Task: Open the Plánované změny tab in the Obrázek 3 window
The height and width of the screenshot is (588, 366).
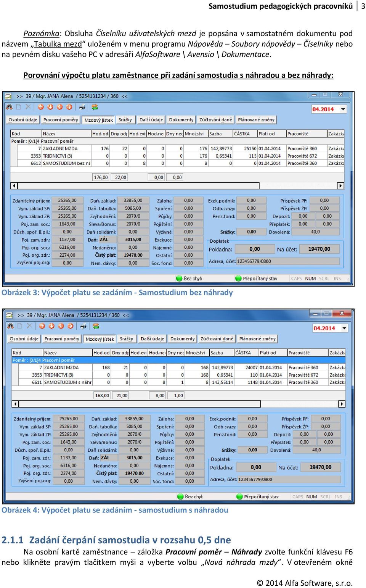Action: [256, 120]
